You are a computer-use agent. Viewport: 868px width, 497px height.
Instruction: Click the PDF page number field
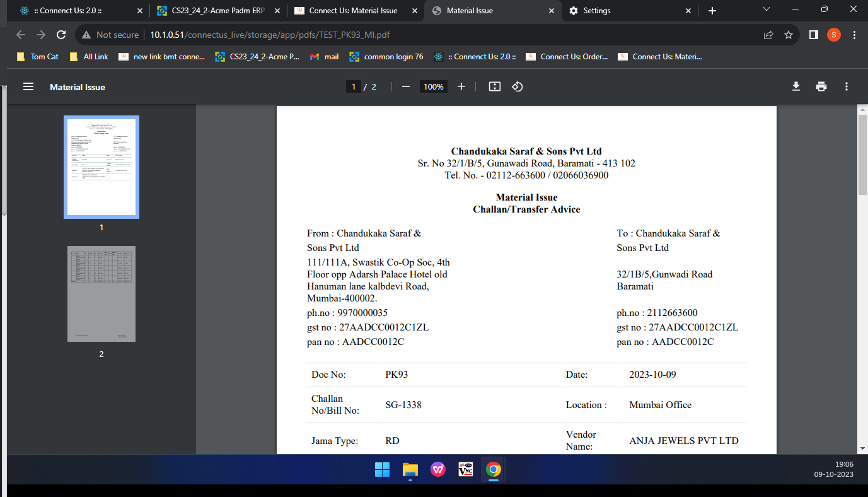[x=354, y=86]
